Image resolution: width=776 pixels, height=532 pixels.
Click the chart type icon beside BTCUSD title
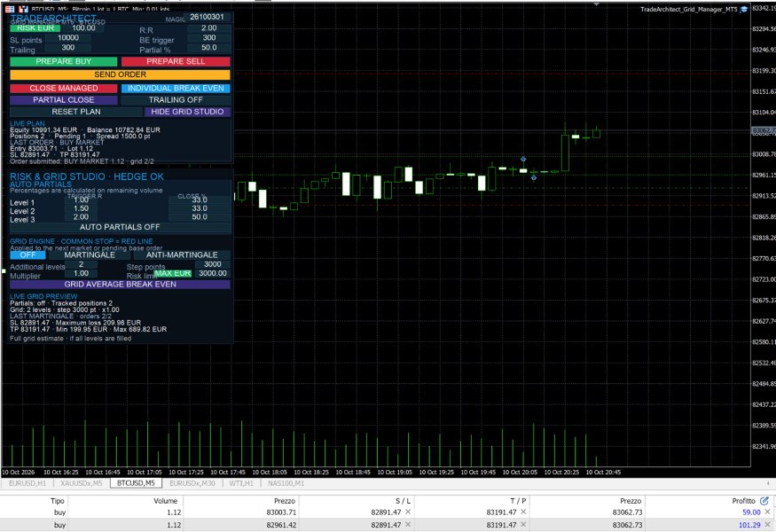pos(23,9)
